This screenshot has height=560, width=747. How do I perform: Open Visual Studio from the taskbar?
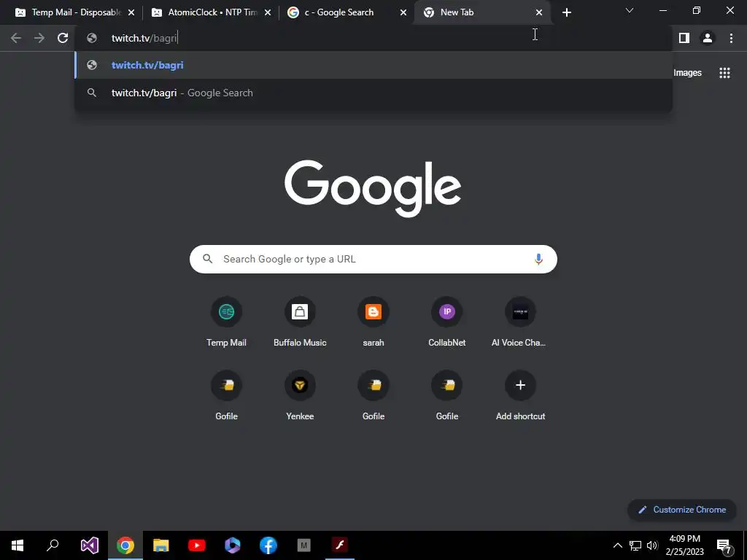click(90, 545)
